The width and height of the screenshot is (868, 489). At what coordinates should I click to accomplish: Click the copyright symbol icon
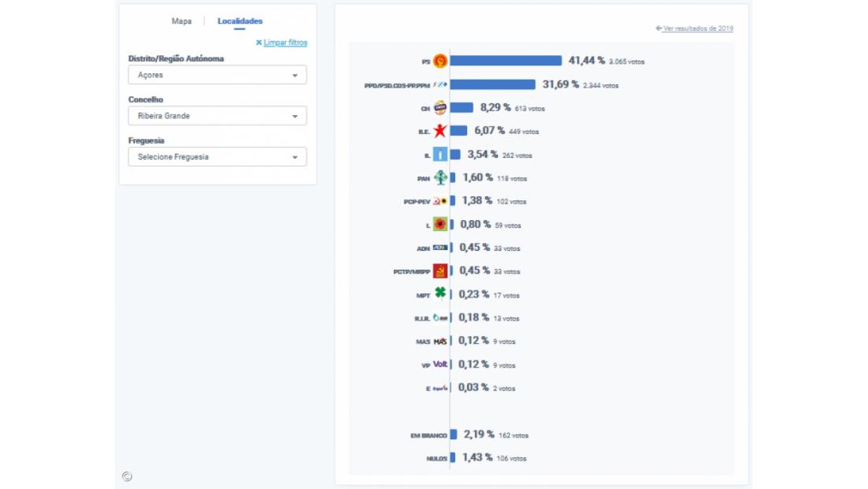coord(128,476)
